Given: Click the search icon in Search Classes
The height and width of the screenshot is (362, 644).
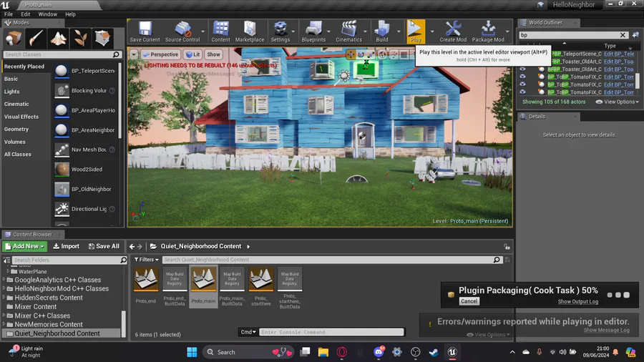Looking at the screenshot, I should [116, 54].
